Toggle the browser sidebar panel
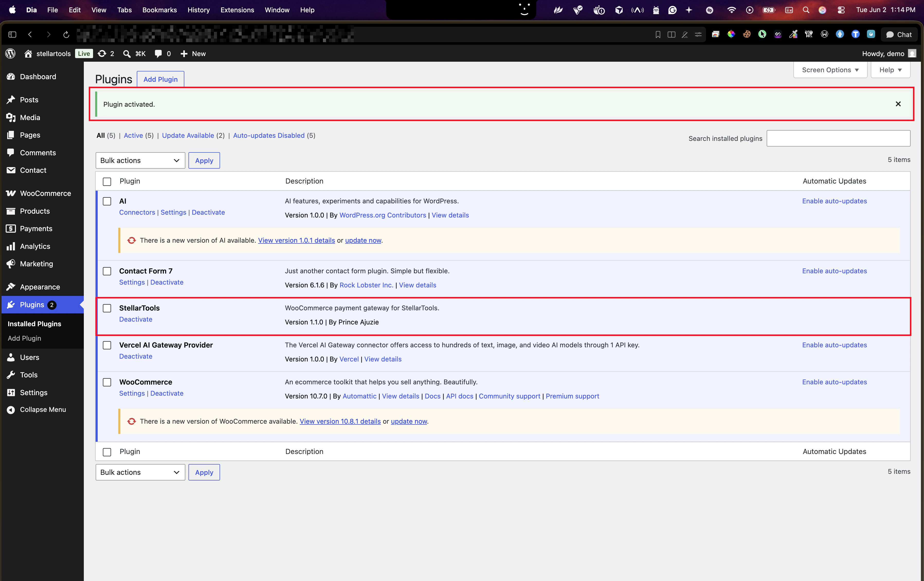Image resolution: width=924 pixels, height=581 pixels. coord(12,34)
